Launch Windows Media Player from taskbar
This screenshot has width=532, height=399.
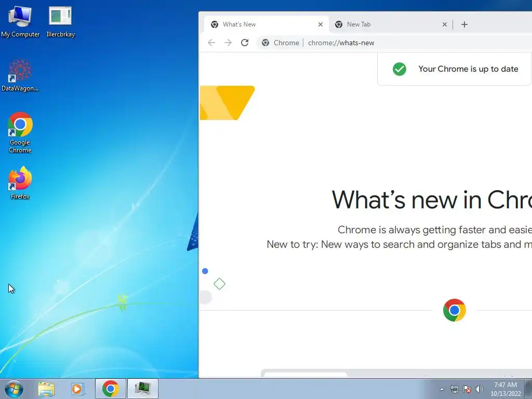click(78, 389)
